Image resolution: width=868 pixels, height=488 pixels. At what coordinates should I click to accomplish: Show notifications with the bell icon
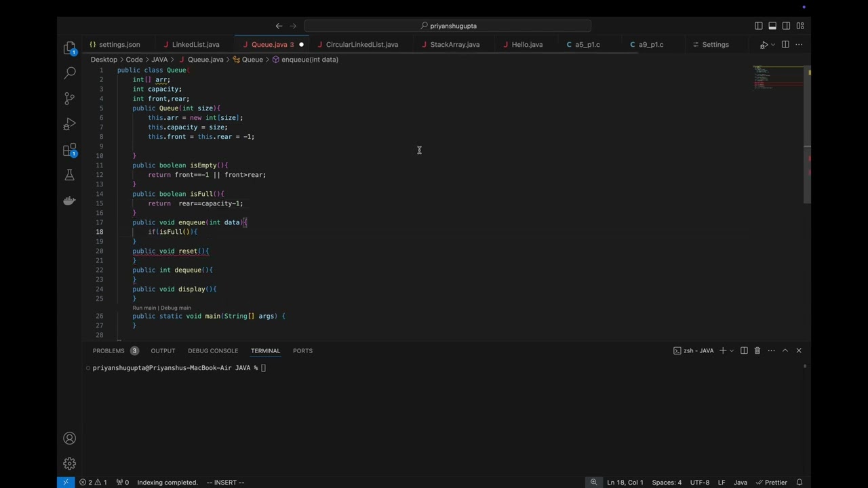point(800,483)
